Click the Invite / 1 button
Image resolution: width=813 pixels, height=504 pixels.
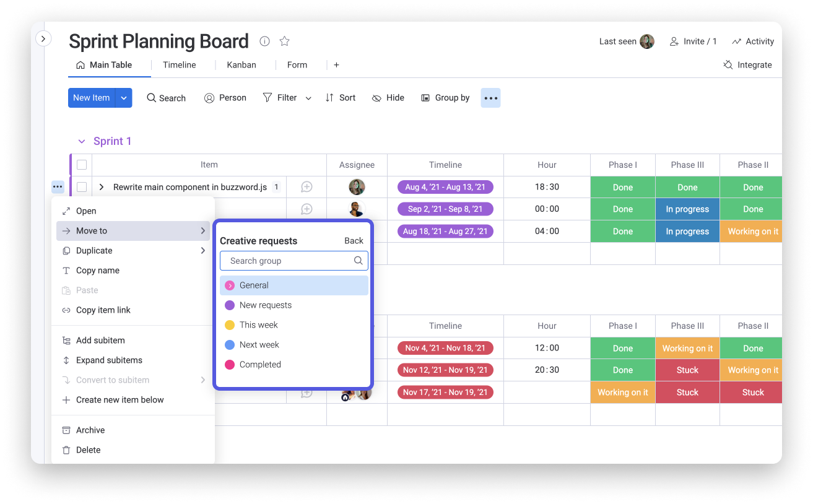pos(693,41)
